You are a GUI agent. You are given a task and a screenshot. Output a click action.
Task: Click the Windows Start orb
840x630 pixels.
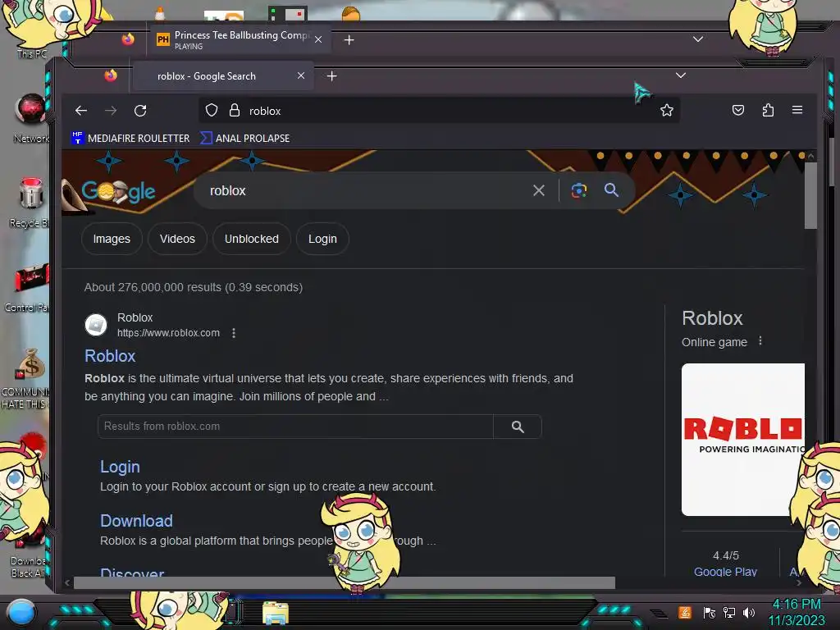click(x=21, y=613)
